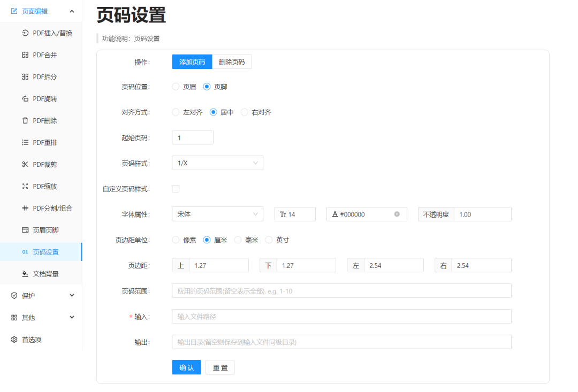Click the PDF裁剪 scissors icon
Viewport: 578px width, 392px height.
(x=25, y=165)
